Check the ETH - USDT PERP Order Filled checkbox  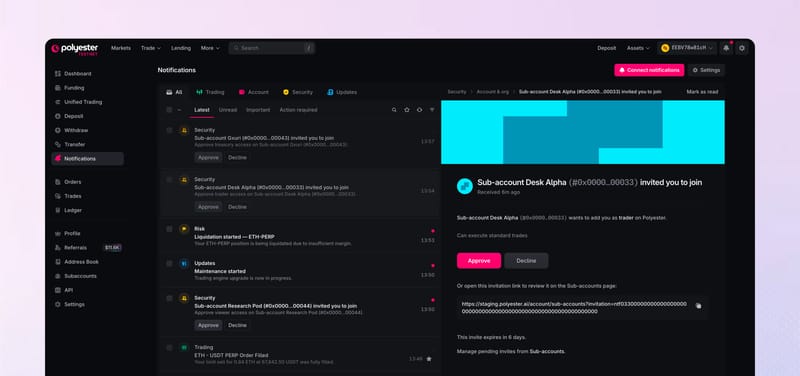[169, 347]
